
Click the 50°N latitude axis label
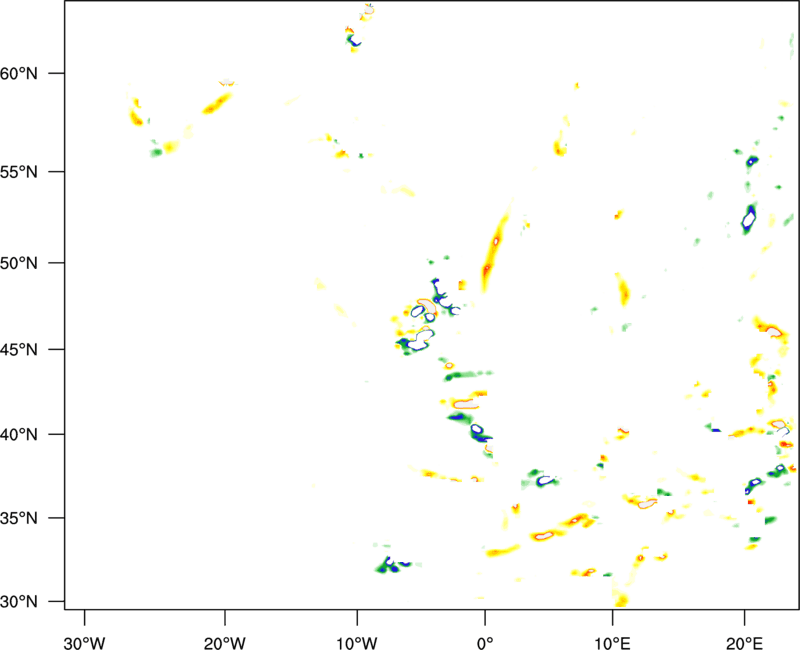[19, 263]
